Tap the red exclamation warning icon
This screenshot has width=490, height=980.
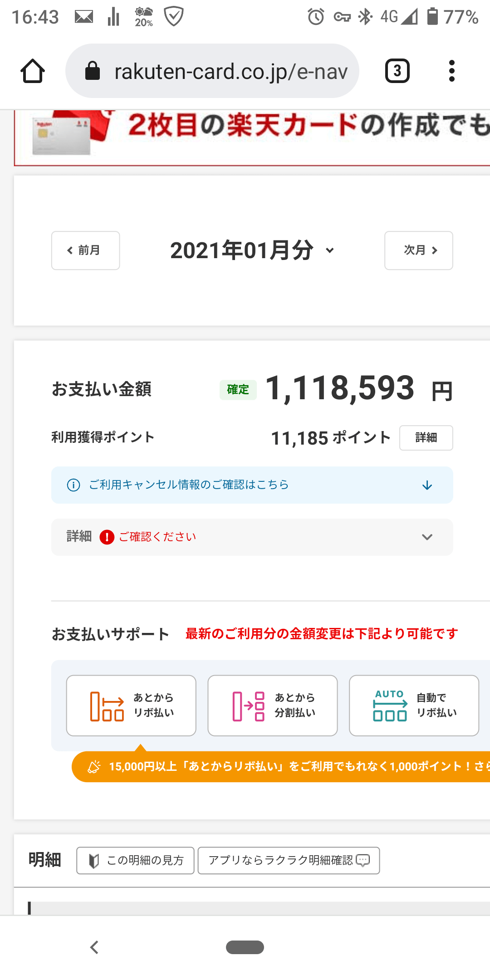107,537
